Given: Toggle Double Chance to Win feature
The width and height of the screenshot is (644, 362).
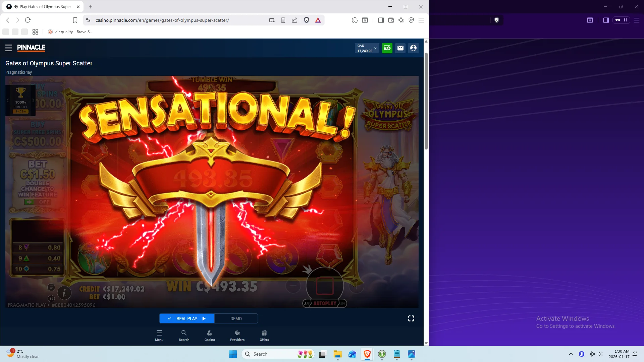Looking at the screenshot, I should tap(37, 202).
